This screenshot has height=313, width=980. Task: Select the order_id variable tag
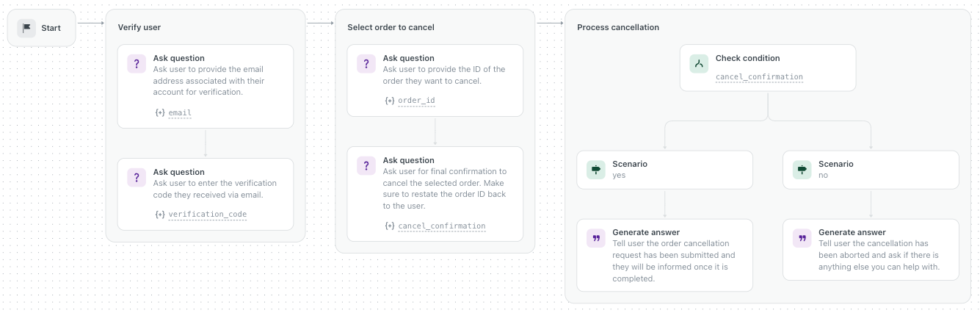417,100
